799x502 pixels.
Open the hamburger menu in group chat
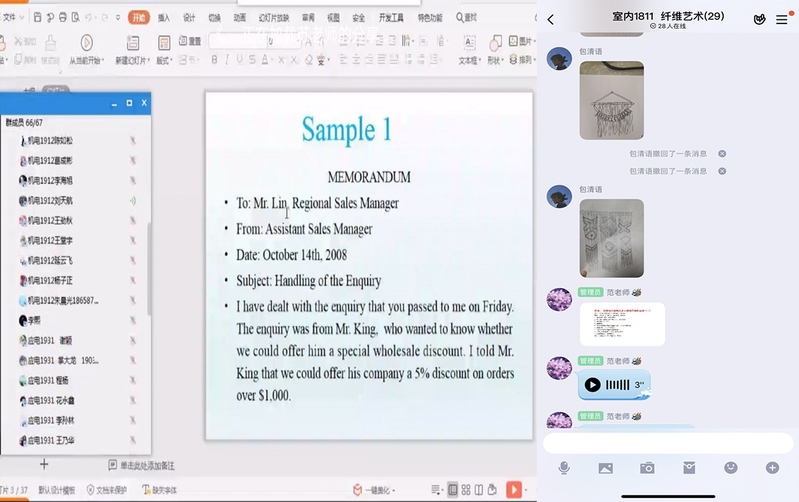coord(782,19)
